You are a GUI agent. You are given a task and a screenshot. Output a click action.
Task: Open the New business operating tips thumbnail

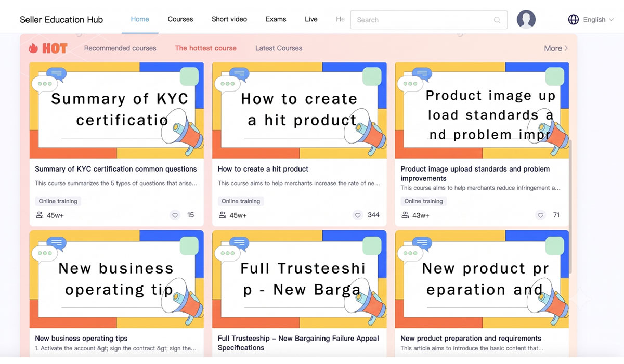[x=116, y=279]
